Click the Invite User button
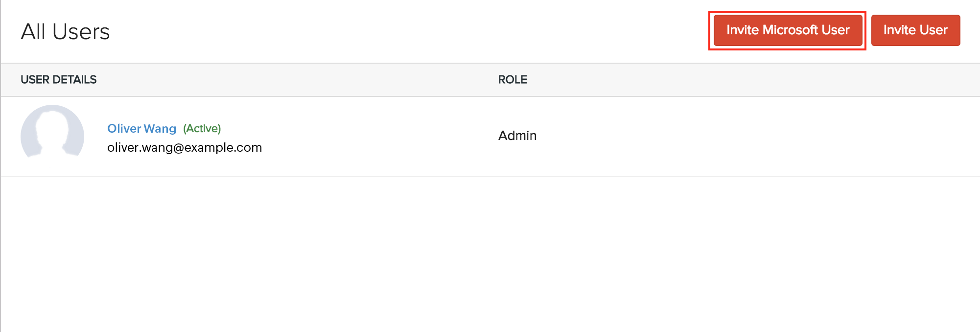 point(915,30)
